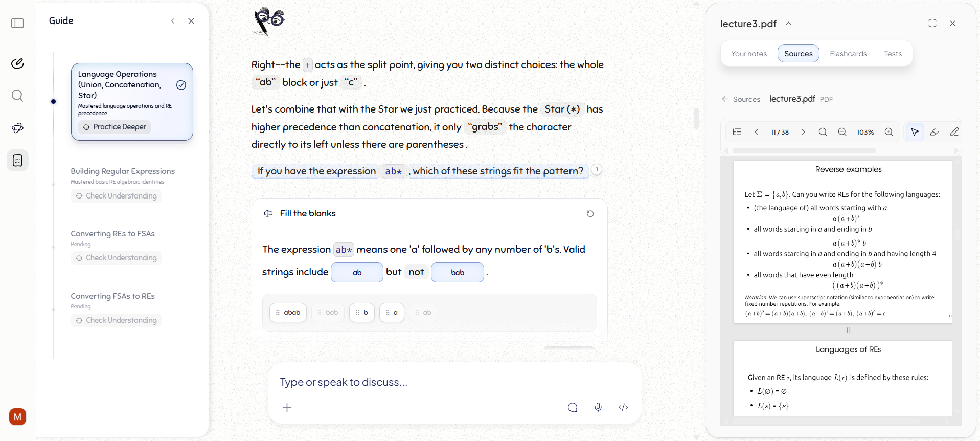Click the Practice Deeper button
The height and width of the screenshot is (441, 980).
tap(115, 127)
